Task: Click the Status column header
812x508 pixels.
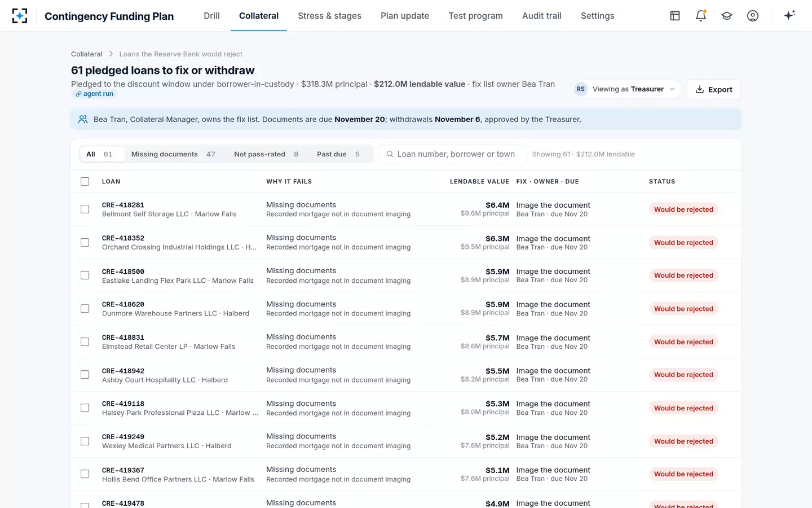Action: pyautogui.click(x=662, y=182)
